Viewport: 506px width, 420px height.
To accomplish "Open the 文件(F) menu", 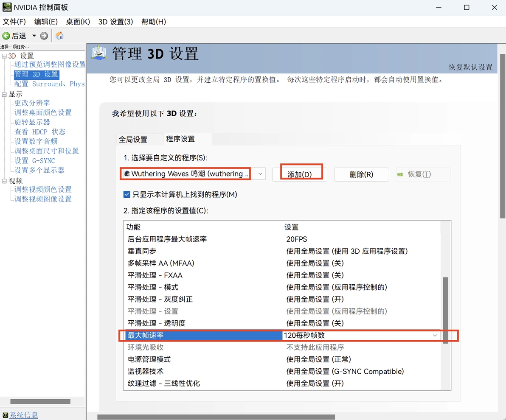I will [x=14, y=22].
